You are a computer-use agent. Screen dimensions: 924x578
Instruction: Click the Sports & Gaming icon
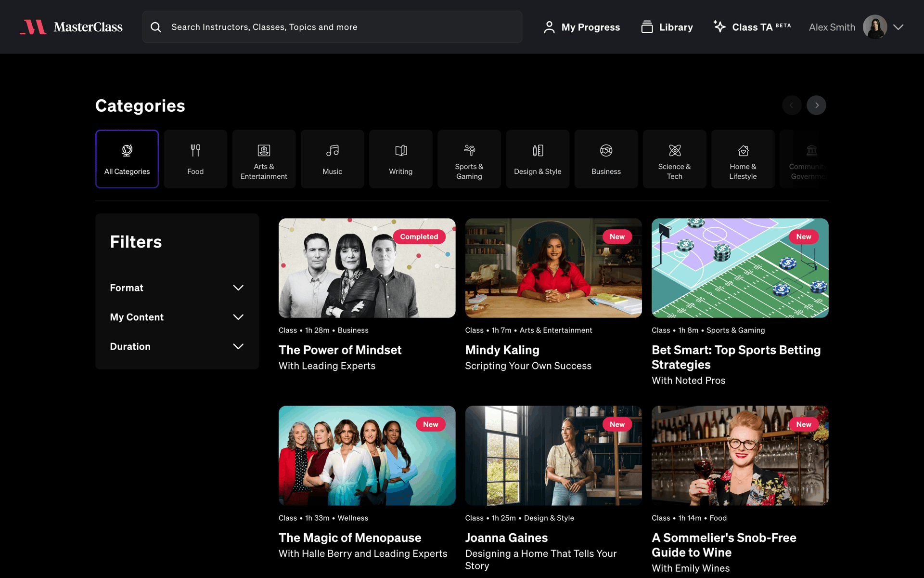pyautogui.click(x=469, y=150)
